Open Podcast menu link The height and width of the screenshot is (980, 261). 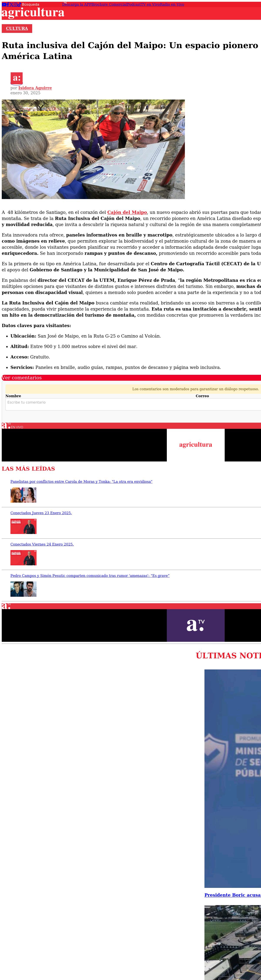(x=134, y=5)
